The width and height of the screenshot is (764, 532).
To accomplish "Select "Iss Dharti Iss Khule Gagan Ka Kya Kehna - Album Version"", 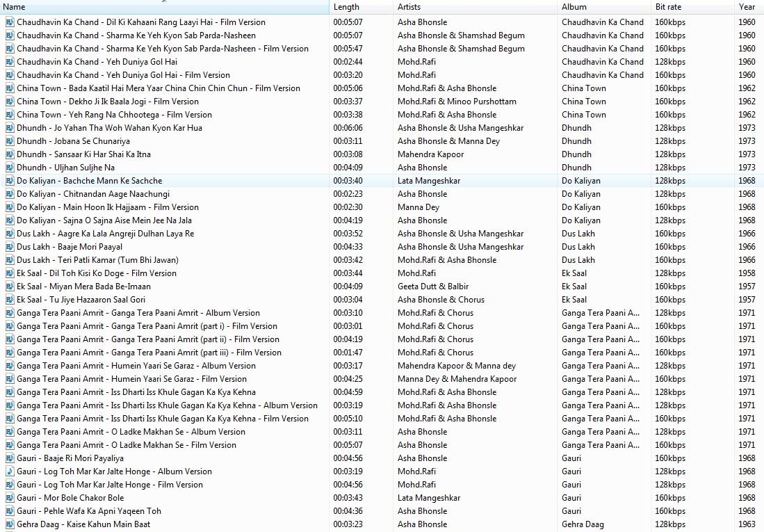I will (167, 405).
